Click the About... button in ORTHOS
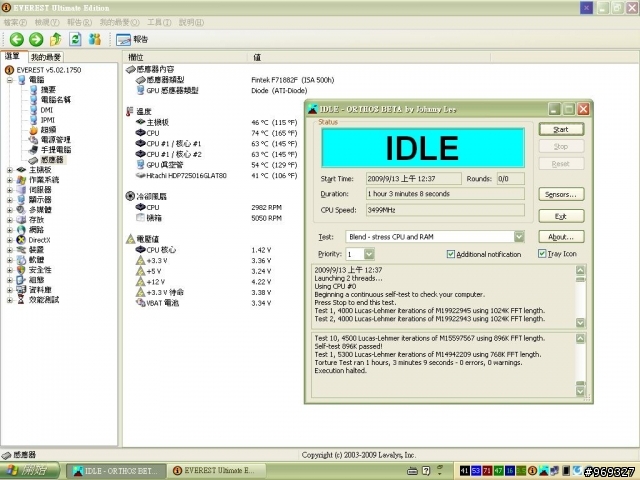The height and width of the screenshot is (480, 640). 561,237
